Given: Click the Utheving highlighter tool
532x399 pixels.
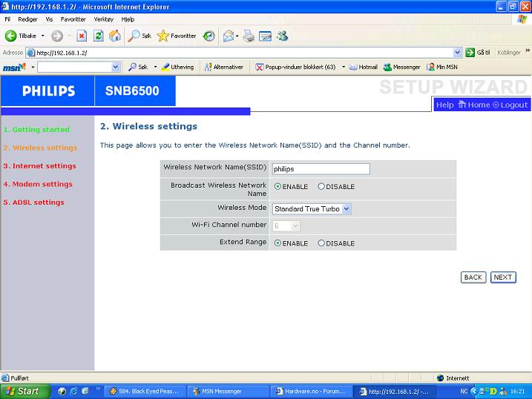Looking at the screenshot, I should (x=177, y=67).
